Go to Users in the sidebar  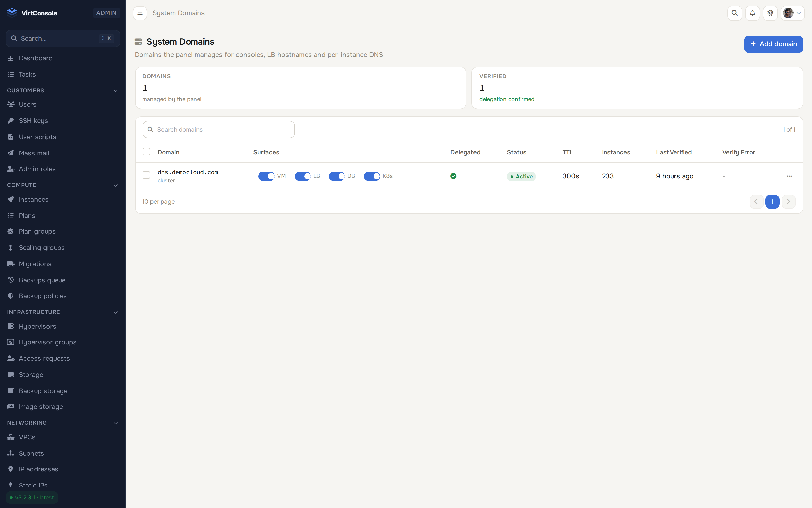pyautogui.click(x=63, y=104)
